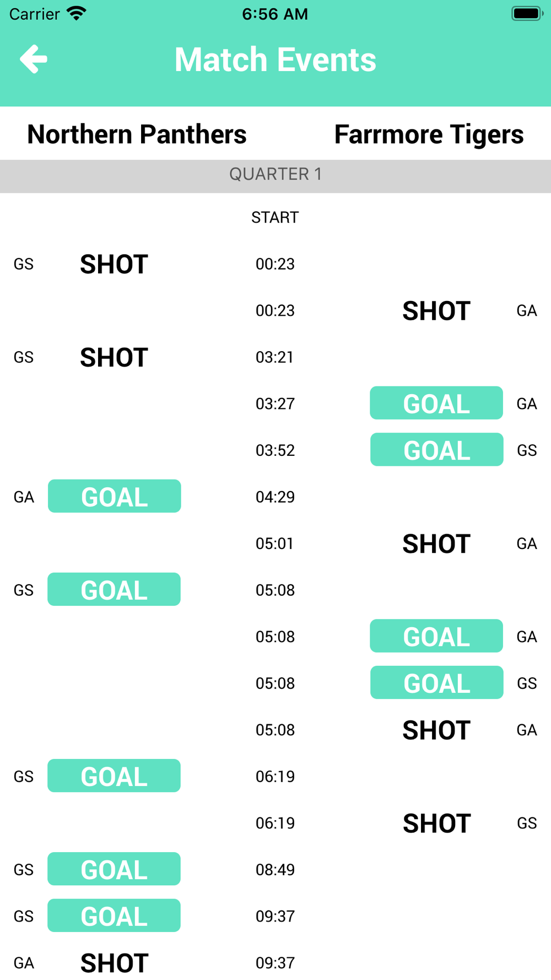Tap the back arrow icon
Viewport: 551px width, 980px height.
tap(34, 59)
